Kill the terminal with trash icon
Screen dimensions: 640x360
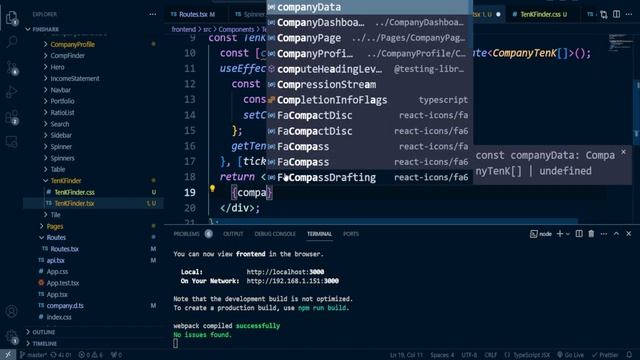pyautogui.click(x=591, y=234)
